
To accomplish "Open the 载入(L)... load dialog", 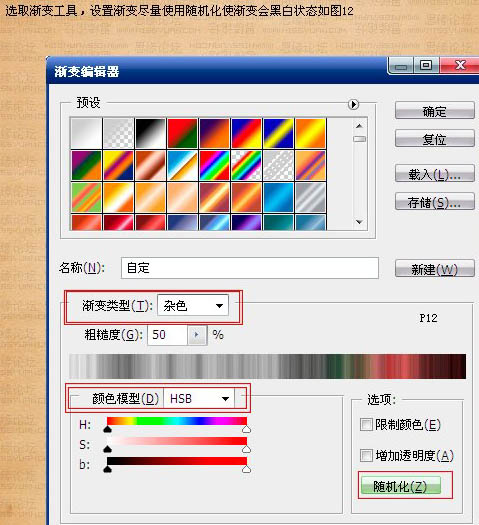I will pyautogui.click(x=435, y=174).
